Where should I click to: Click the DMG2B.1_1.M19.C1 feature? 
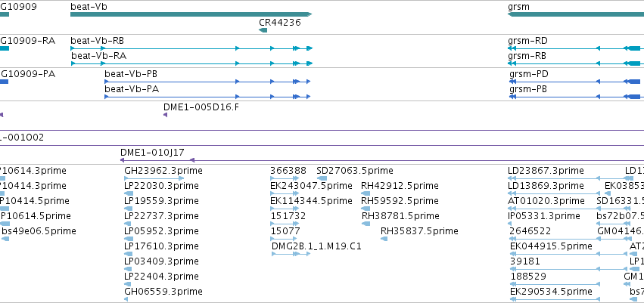[291, 254]
